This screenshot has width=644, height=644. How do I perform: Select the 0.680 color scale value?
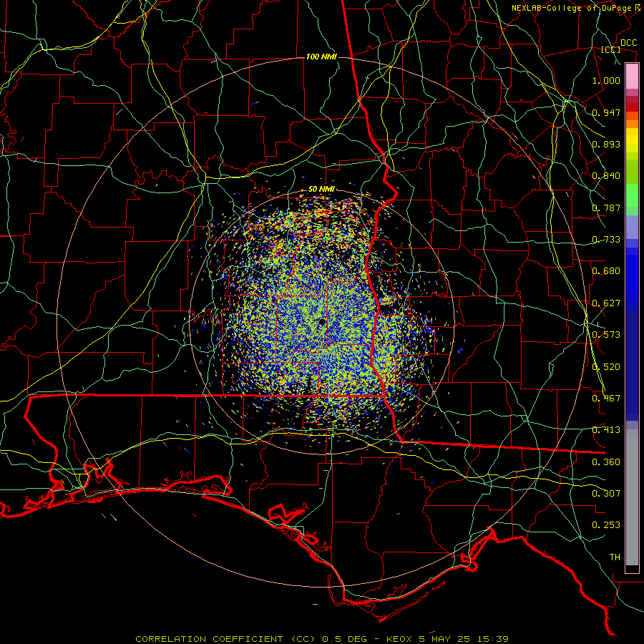[606, 271]
